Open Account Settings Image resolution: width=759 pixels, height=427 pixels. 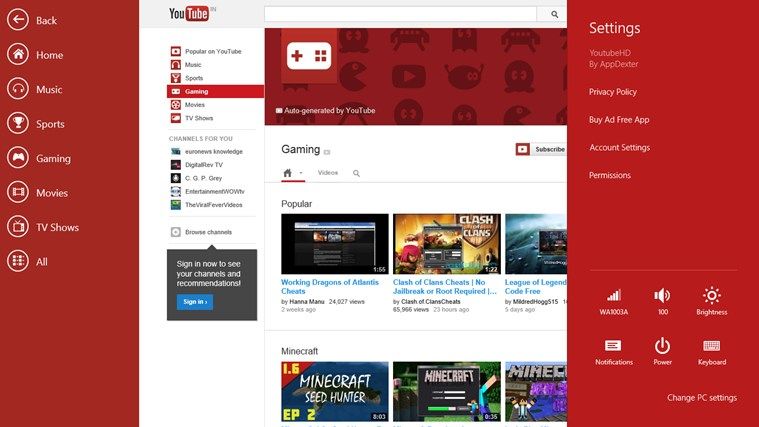pos(620,148)
